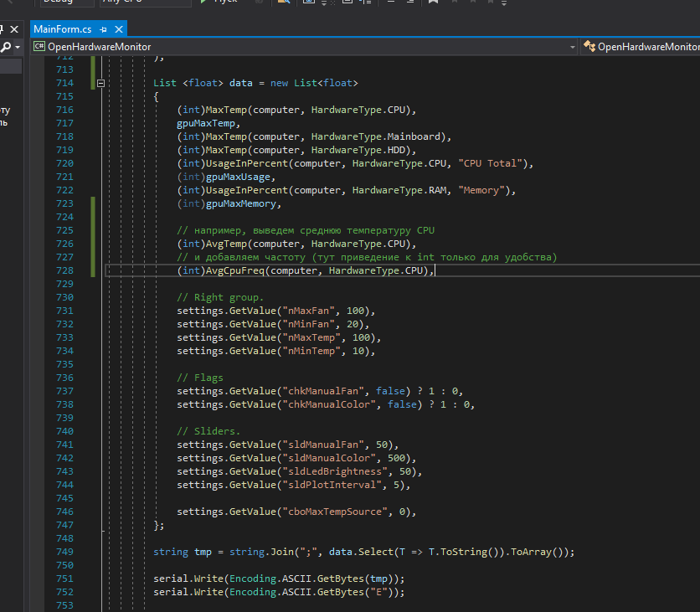Viewport: 700px width, 612px height.
Task: Pin the MainForm.cs tab
Action: (104, 29)
